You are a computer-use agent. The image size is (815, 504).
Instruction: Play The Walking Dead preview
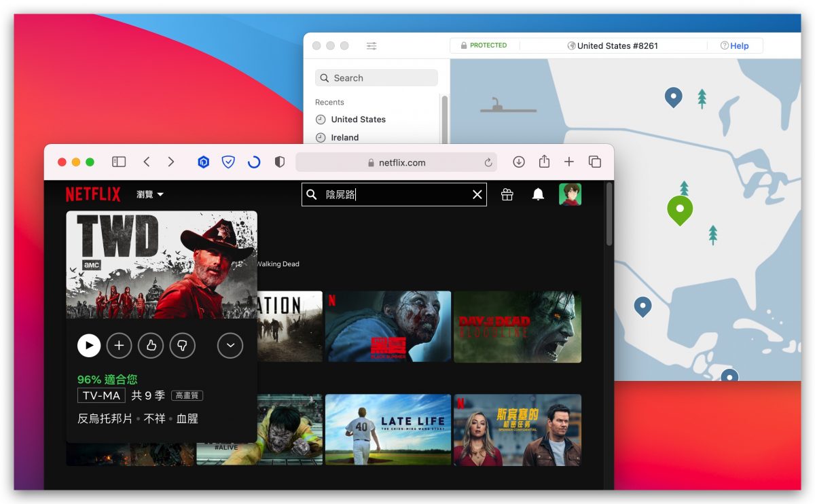coord(89,346)
